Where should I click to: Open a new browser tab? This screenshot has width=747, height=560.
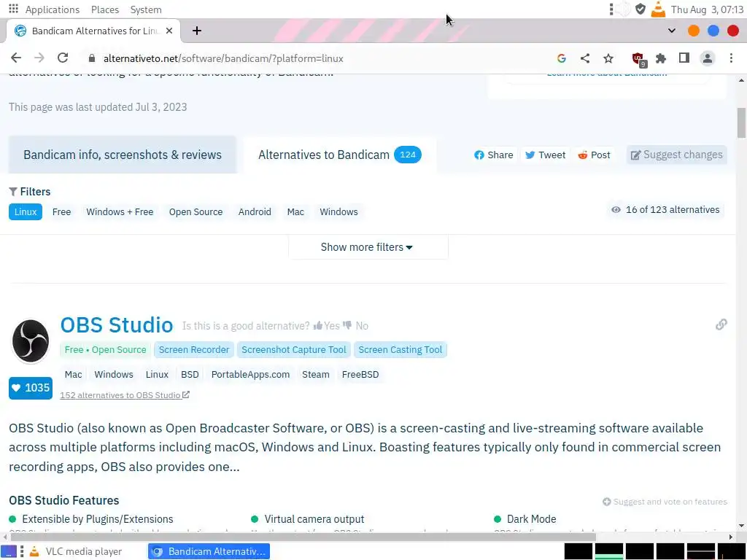(197, 31)
